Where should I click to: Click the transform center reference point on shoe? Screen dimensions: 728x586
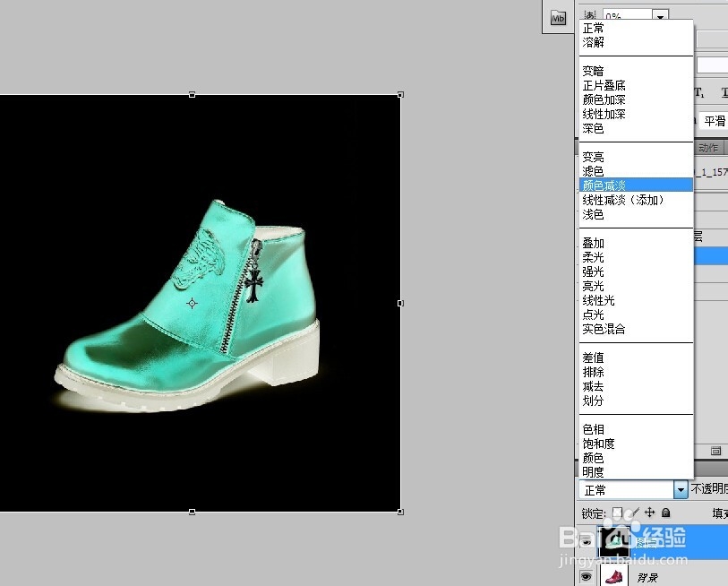pyautogui.click(x=193, y=304)
